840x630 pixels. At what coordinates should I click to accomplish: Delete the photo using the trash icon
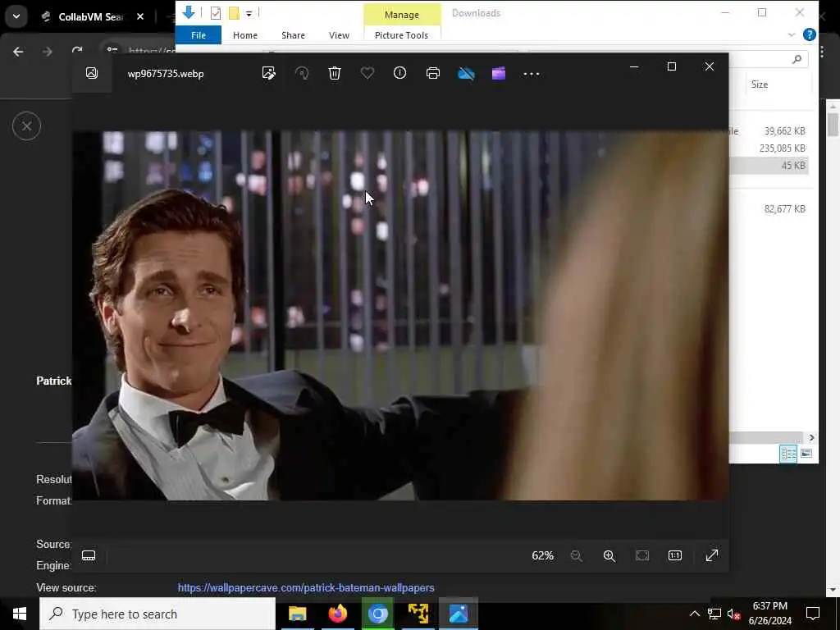335,73
